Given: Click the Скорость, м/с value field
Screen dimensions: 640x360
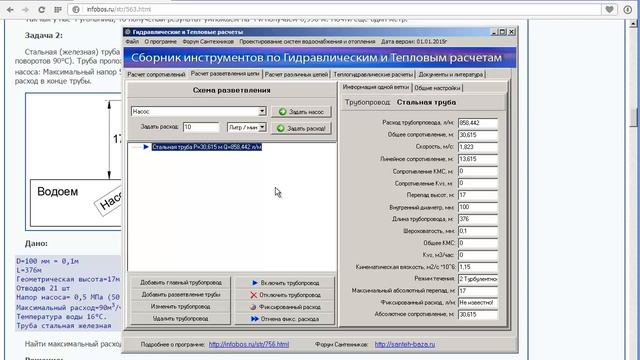Looking at the screenshot, I should pos(478,147).
